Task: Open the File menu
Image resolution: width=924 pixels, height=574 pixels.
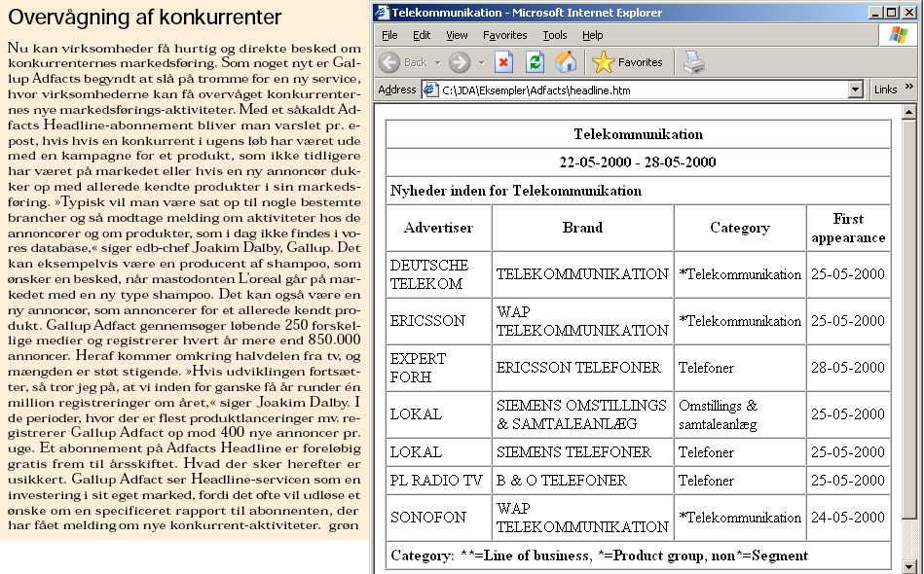Action: click(x=389, y=35)
